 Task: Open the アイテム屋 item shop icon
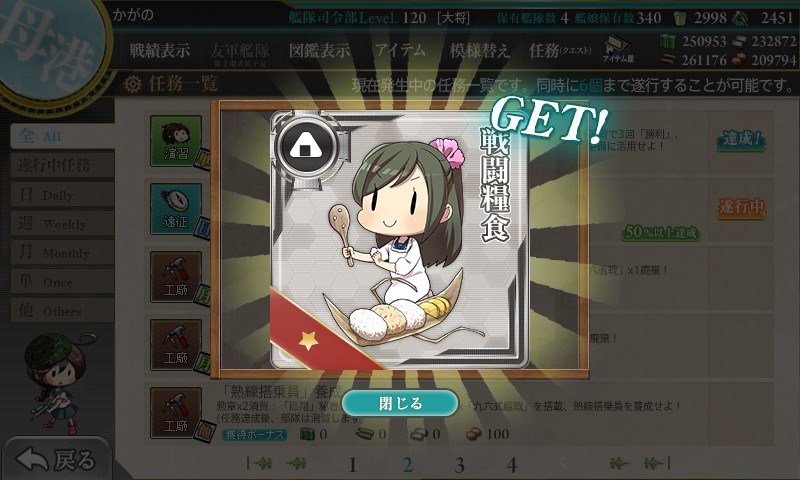[618, 50]
